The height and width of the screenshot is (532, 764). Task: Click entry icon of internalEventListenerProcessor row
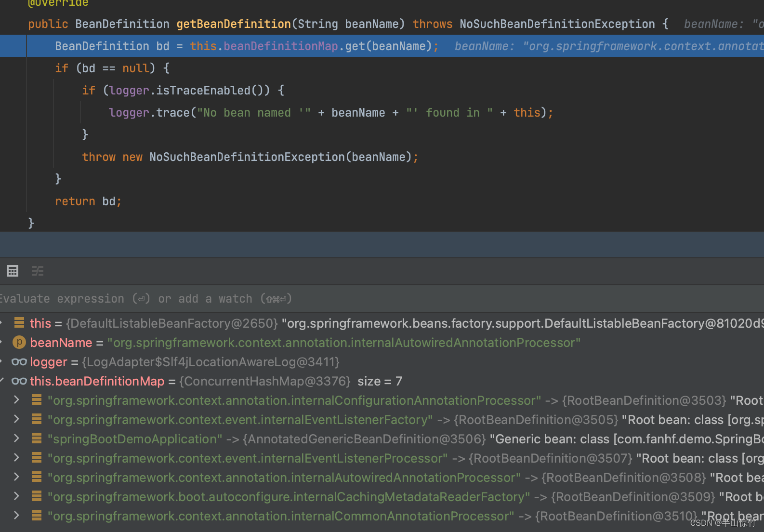click(37, 457)
